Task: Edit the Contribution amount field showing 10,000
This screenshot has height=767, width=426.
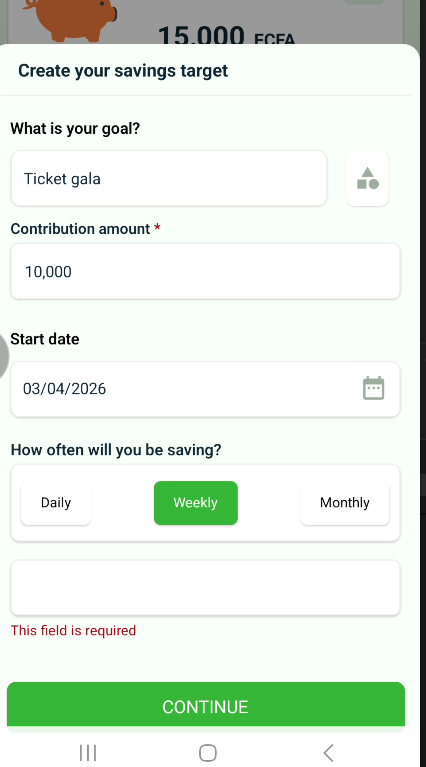Action: [205, 271]
